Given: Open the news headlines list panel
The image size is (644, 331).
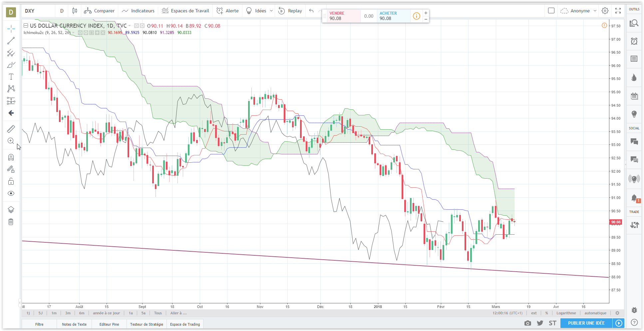Looking at the screenshot, I should pyautogui.click(x=634, y=59).
